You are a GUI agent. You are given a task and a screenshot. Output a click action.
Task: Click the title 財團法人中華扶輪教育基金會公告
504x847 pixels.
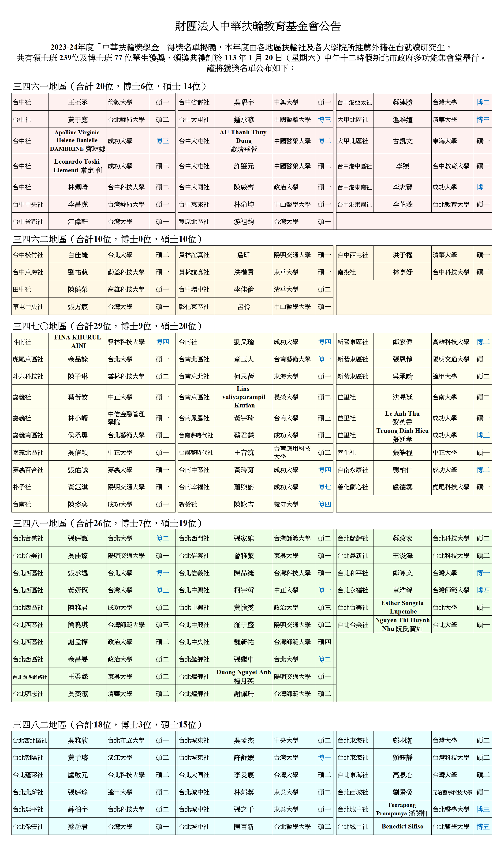coord(258,26)
